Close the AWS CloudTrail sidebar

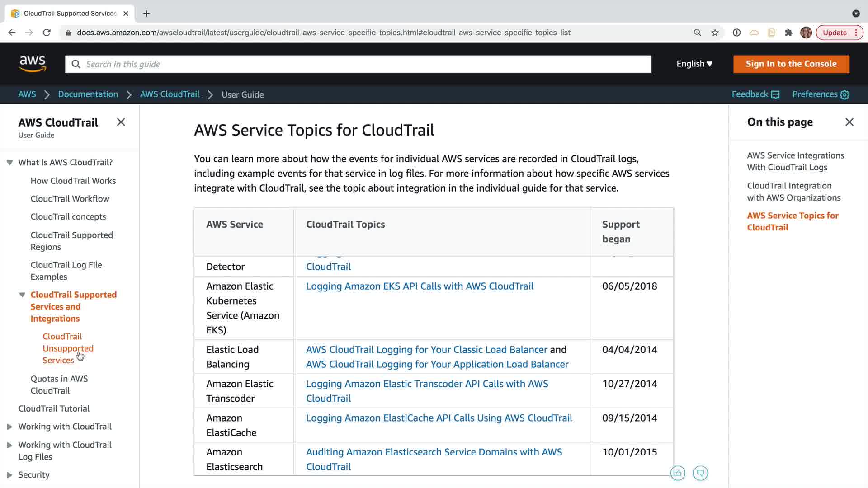tap(121, 122)
